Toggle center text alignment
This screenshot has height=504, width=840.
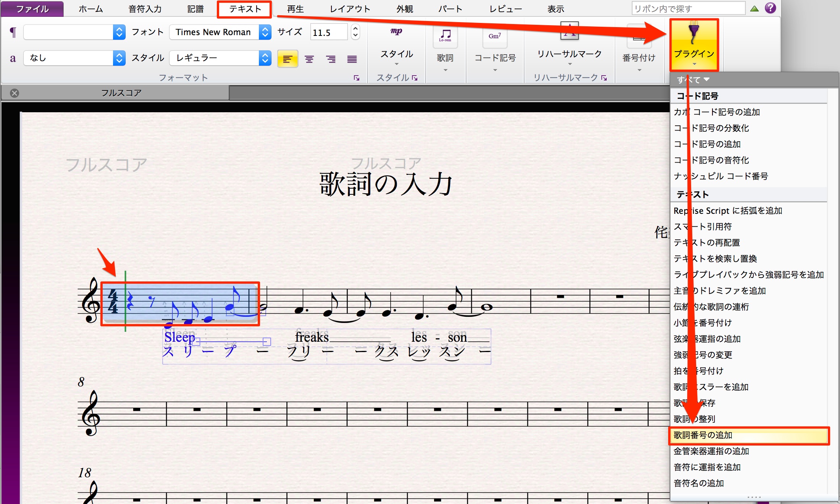point(309,59)
